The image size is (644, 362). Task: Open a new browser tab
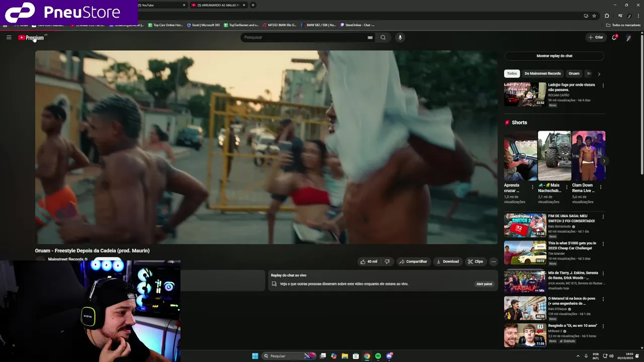(253, 5)
